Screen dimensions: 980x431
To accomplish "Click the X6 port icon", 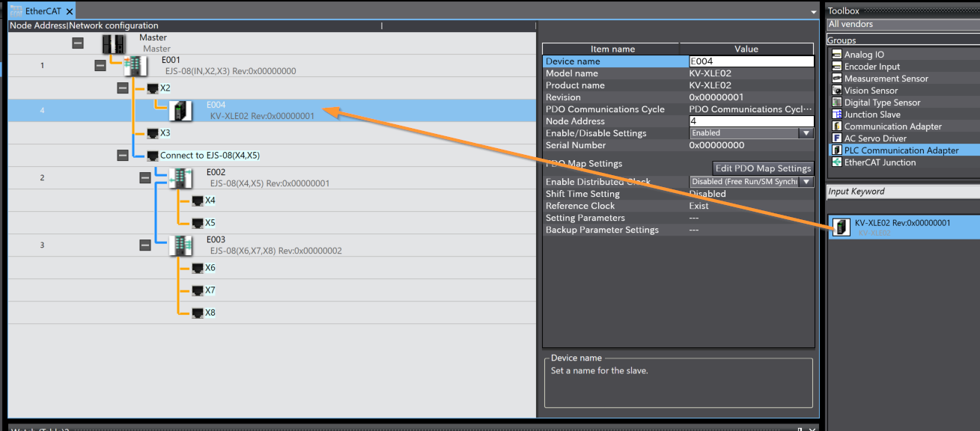I will [197, 268].
